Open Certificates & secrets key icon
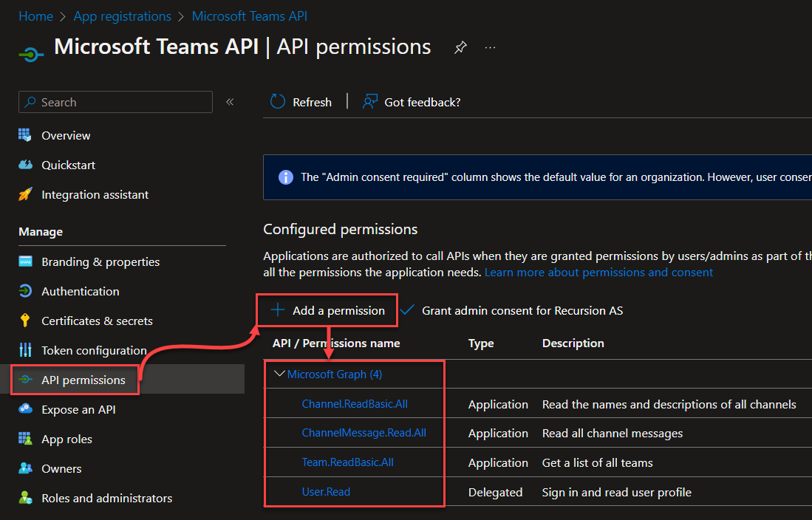 27,321
